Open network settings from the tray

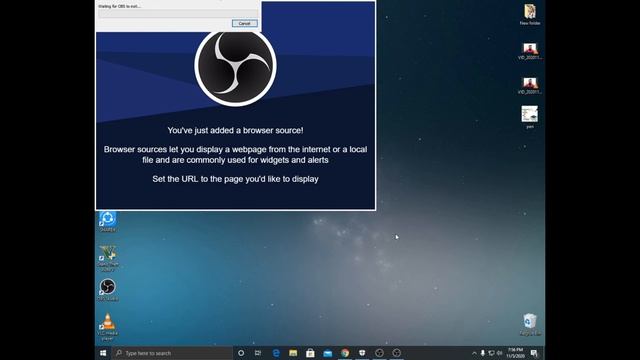pyautogui.click(x=491, y=353)
